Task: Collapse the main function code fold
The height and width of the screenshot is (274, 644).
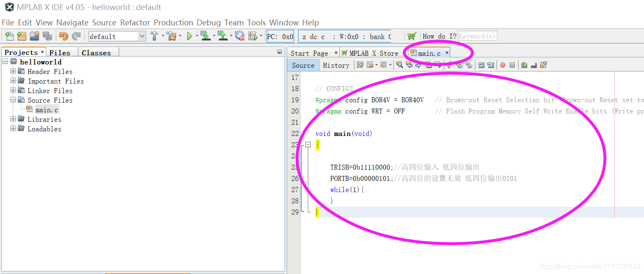Action: 308,145
